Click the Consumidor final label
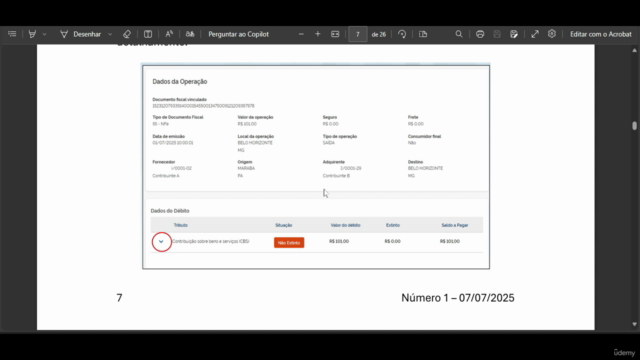The height and width of the screenshot is (360, 640). 424,136
